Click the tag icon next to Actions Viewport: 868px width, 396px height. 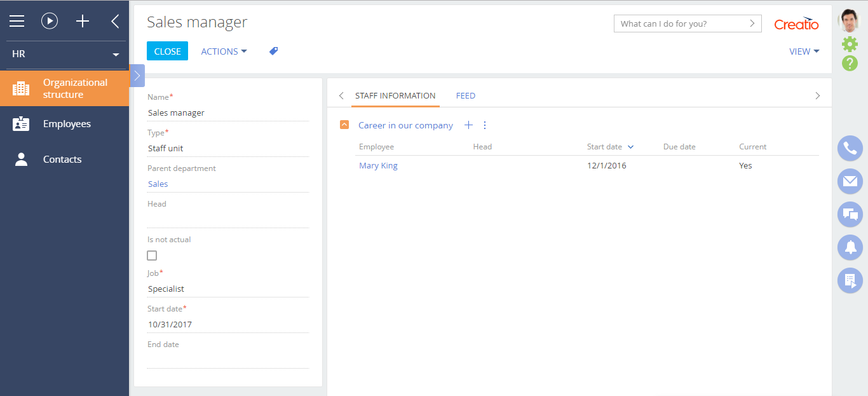point(273,51)
